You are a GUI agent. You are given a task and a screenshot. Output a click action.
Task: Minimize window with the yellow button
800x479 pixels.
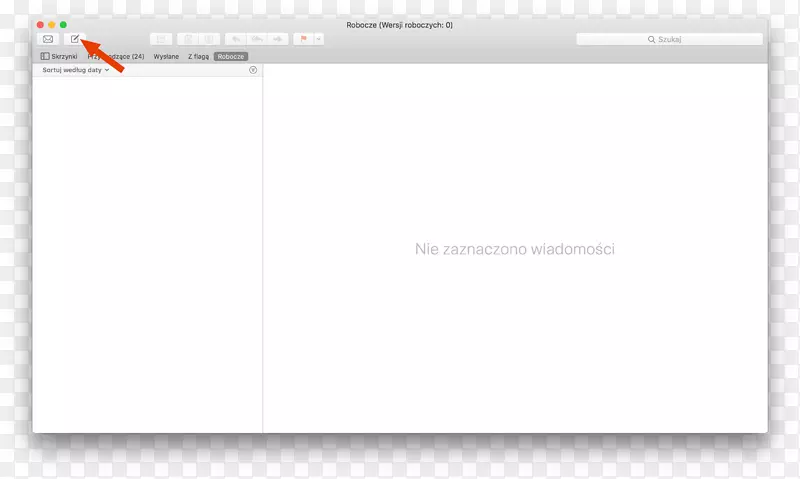coord(52,24)
